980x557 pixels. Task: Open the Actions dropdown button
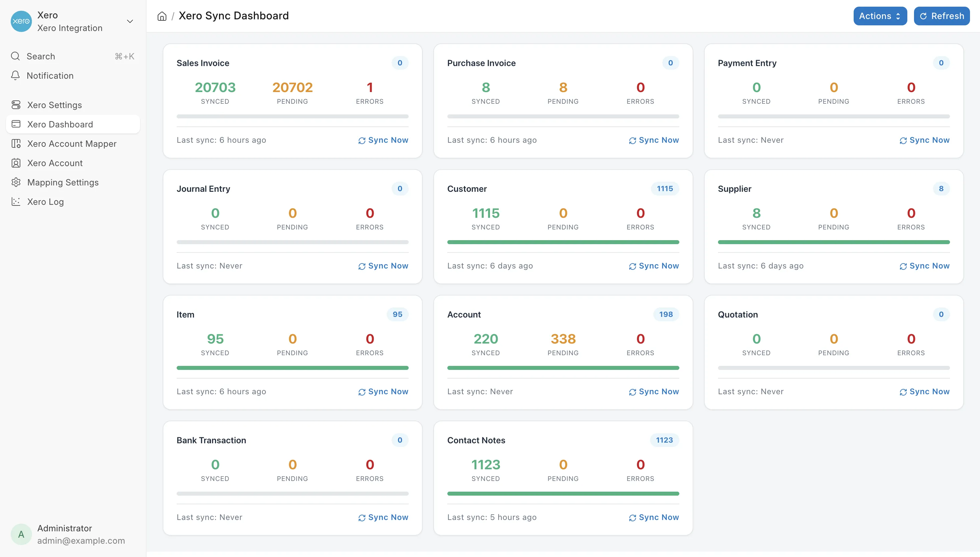click(x=880, y=16)
